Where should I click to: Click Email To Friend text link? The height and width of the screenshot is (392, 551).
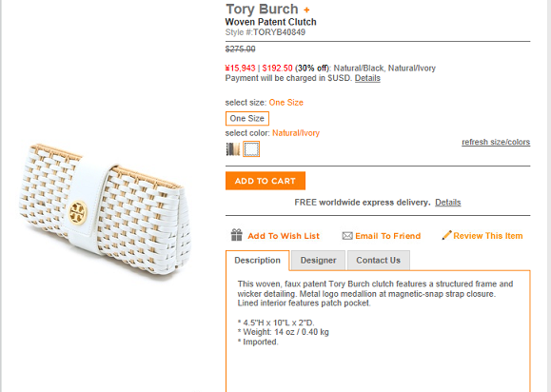pos(388,236)
